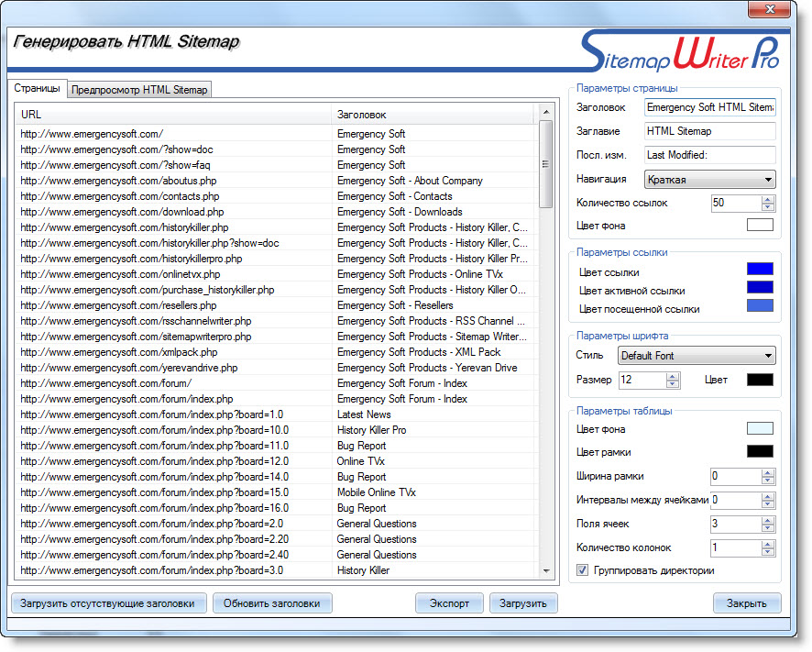Decrease the font Размер value

(x=672, y=384)
